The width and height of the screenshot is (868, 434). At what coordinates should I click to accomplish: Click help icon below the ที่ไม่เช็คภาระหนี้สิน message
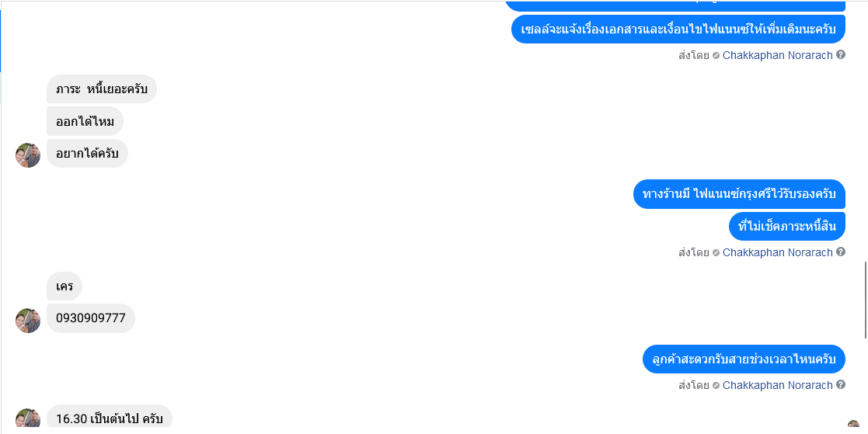pos(840,252)
